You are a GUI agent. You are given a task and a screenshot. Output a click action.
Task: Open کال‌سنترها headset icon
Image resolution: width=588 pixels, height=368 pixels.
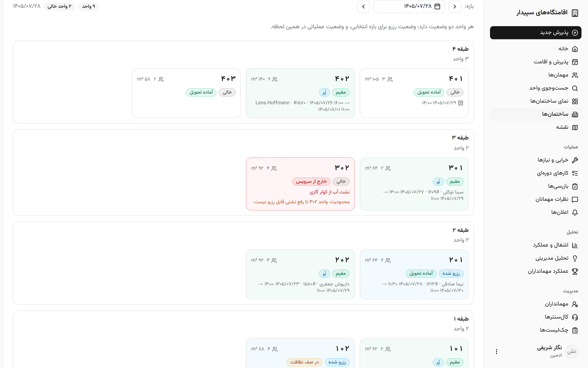coord(575,317)
